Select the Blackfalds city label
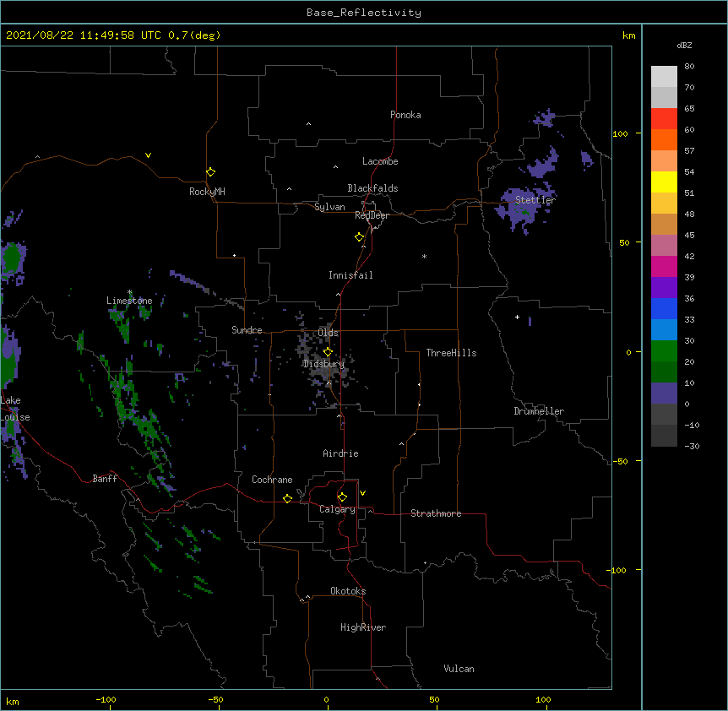This screenshot has height=711, width=728. pos(372,188)
